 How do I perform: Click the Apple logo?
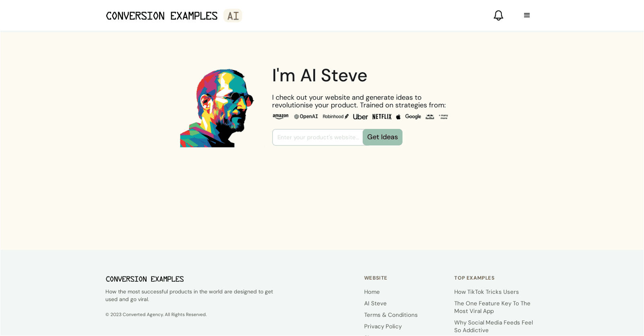[398, 116]
